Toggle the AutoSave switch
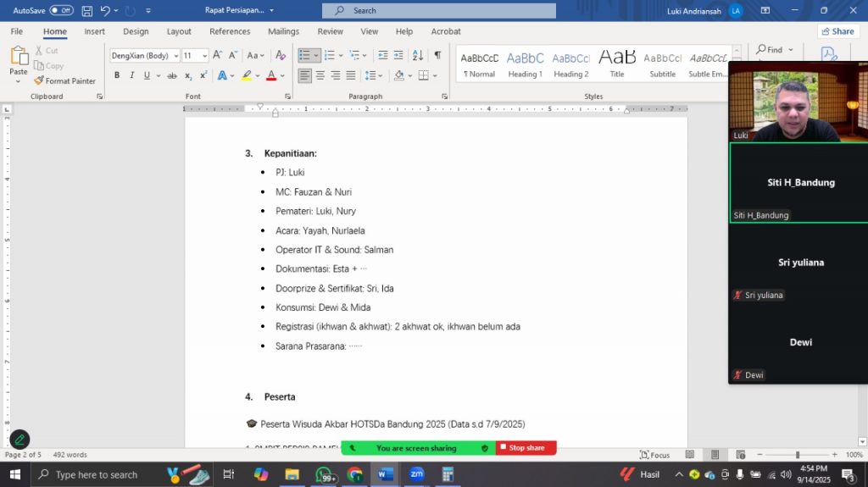The image size is (868, 487). [x=61, y=10]
